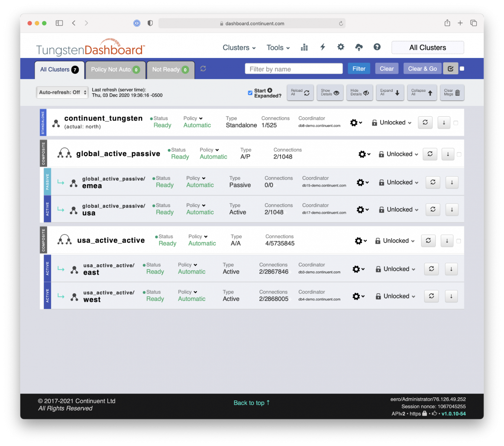The width and height of the screenshot is (504, 446).
Task: Click the lightning bolt icon in navigation
Action: [323, 47]
